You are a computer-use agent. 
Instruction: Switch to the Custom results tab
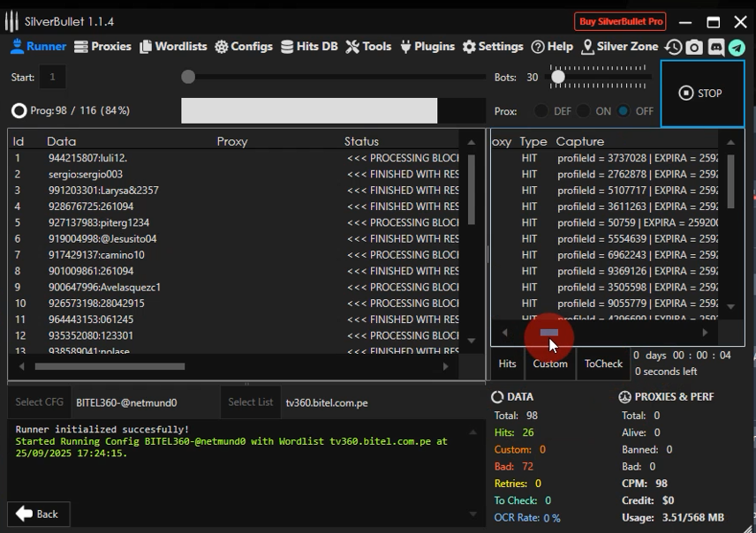(x=549, y=364)
